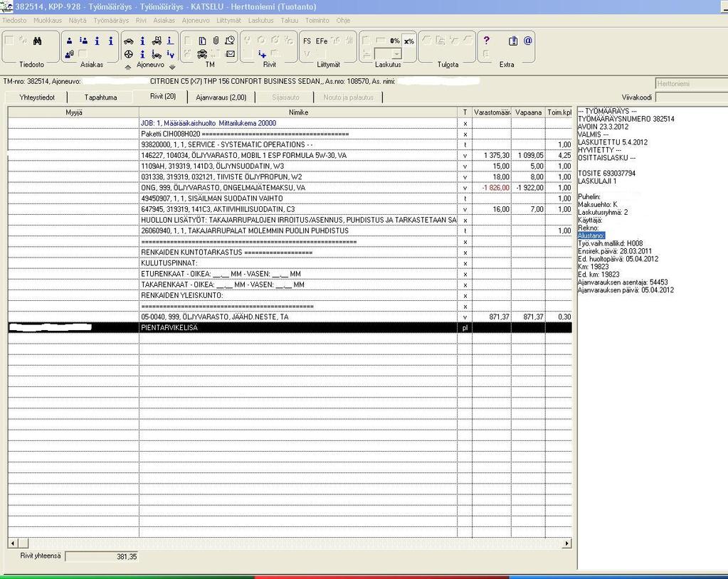This screenshot has width=728, height=579.
Task: Select the 'JOB: 1, Määräaikaishuolto' row
Action: click(290, 123)
